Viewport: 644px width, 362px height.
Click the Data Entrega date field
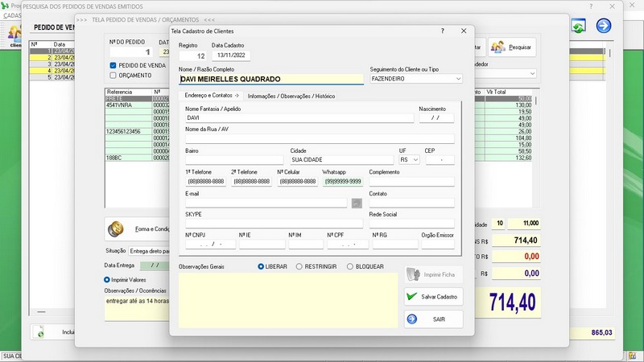coord(155,265)
